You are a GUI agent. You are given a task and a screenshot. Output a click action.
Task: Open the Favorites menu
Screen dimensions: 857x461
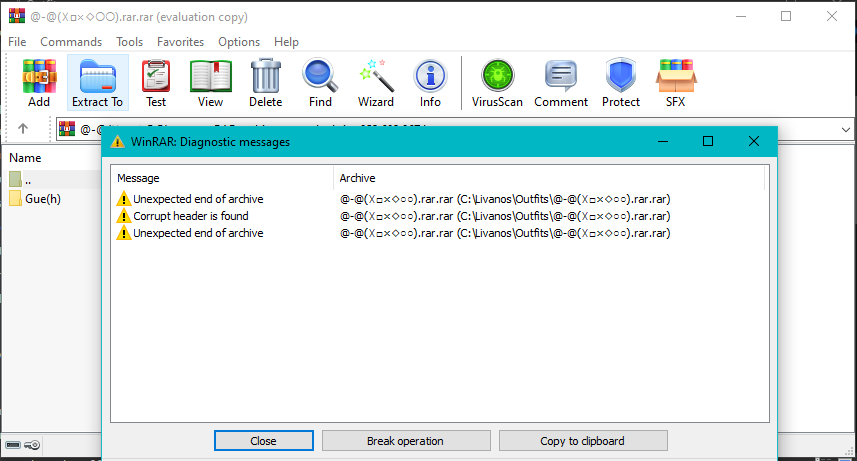pyautogui.click(x=180, y=42)
